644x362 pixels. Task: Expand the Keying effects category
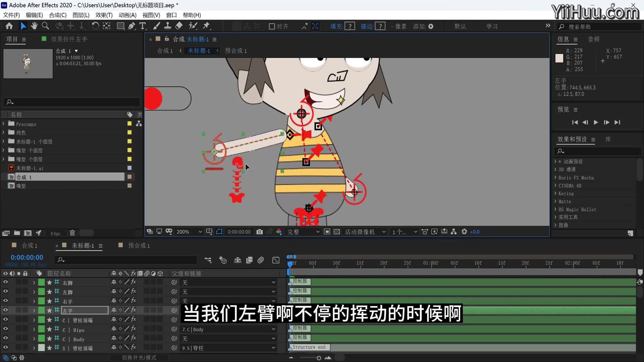click(555, 193)
